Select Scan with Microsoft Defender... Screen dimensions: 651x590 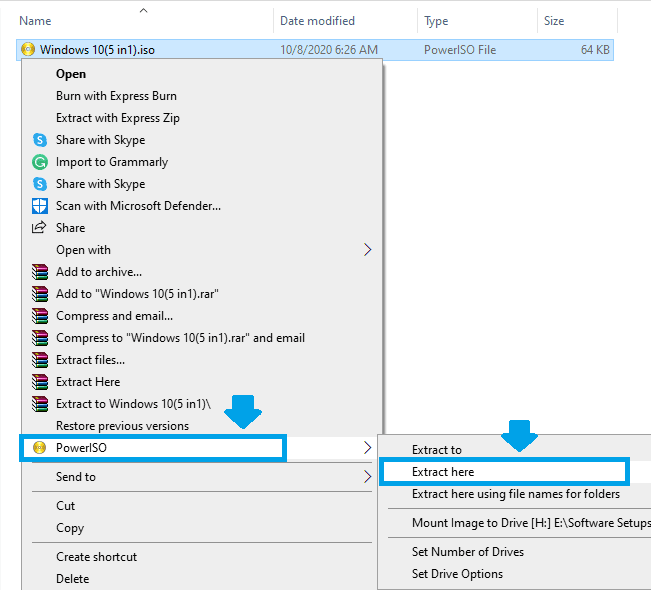coord(138,206)
